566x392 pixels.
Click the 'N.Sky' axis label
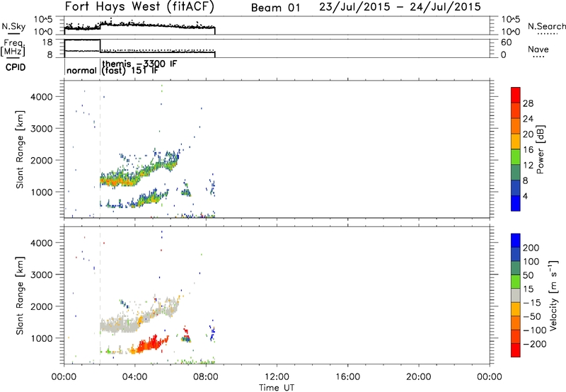pyautogui.click(x=13, y=26)
